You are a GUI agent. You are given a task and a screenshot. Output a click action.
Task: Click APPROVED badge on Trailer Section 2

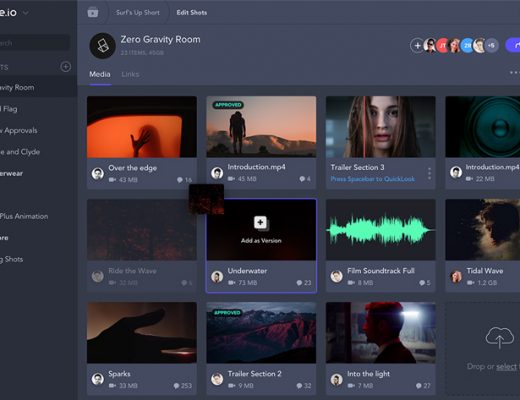227,313
